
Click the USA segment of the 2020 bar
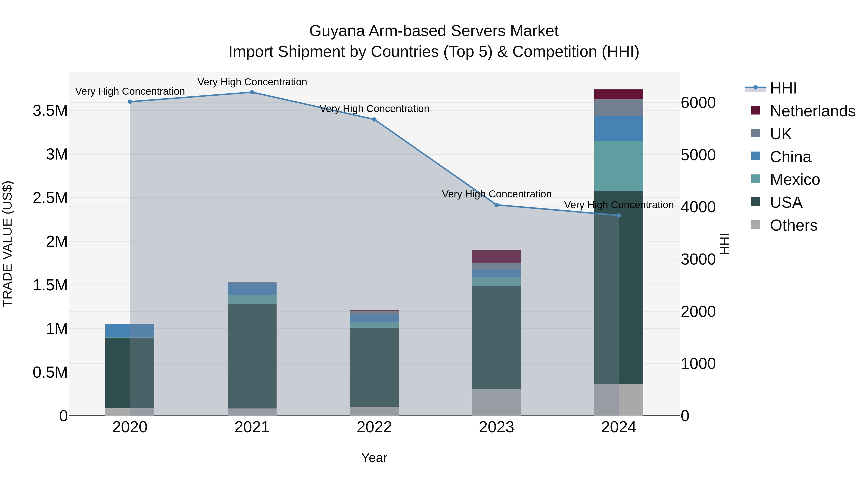click(x=130, y=373)
